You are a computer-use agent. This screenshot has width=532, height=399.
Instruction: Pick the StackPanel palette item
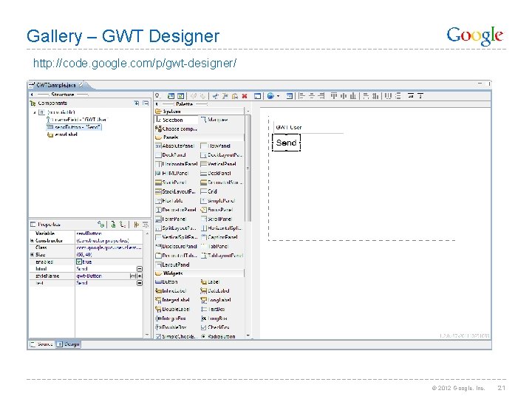[171, 183]
